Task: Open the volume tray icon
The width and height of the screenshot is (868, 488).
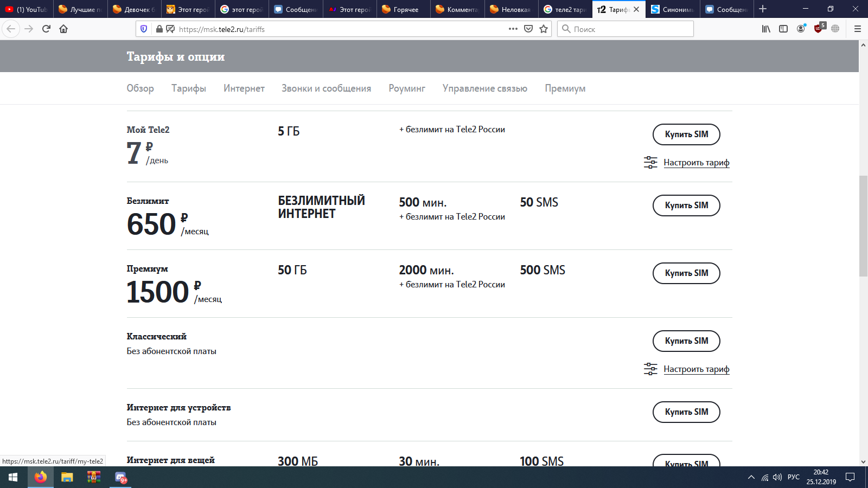Action: pos(777,477)
